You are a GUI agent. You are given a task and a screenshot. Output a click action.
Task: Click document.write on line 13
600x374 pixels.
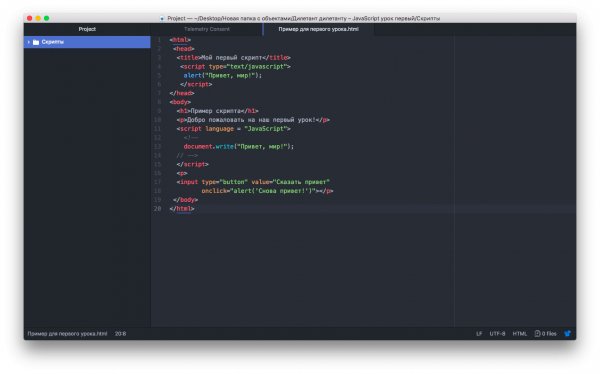pos(209,147)
